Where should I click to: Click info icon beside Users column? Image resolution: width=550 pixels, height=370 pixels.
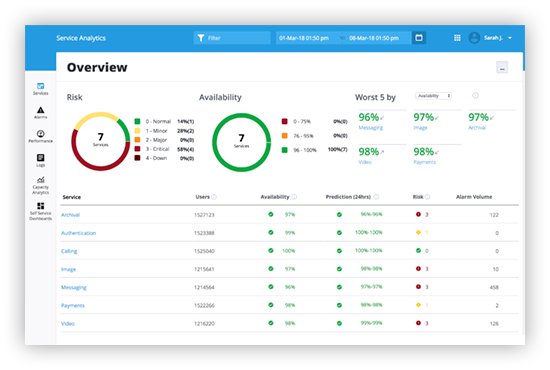tap(214, 197)
